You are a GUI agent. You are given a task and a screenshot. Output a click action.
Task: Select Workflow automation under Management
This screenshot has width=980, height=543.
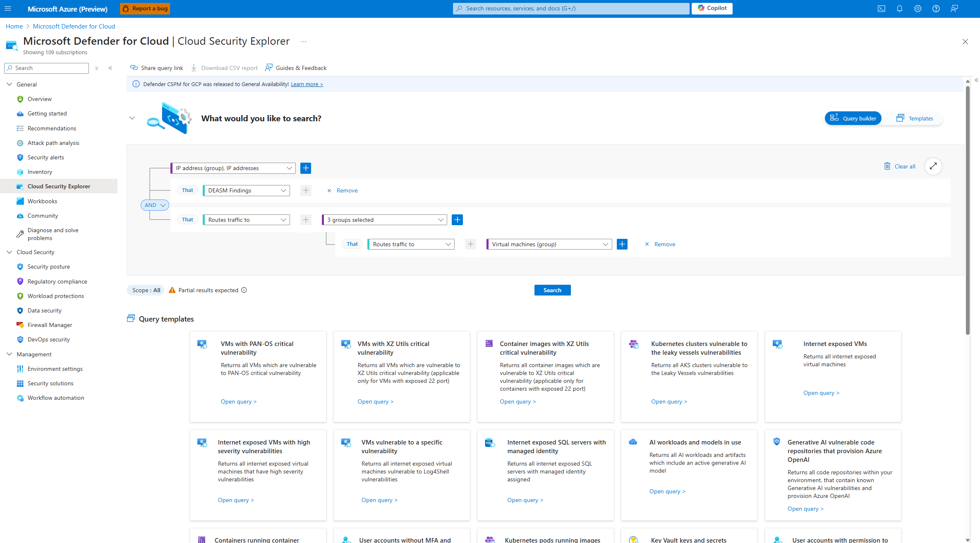tap(55, 397)
